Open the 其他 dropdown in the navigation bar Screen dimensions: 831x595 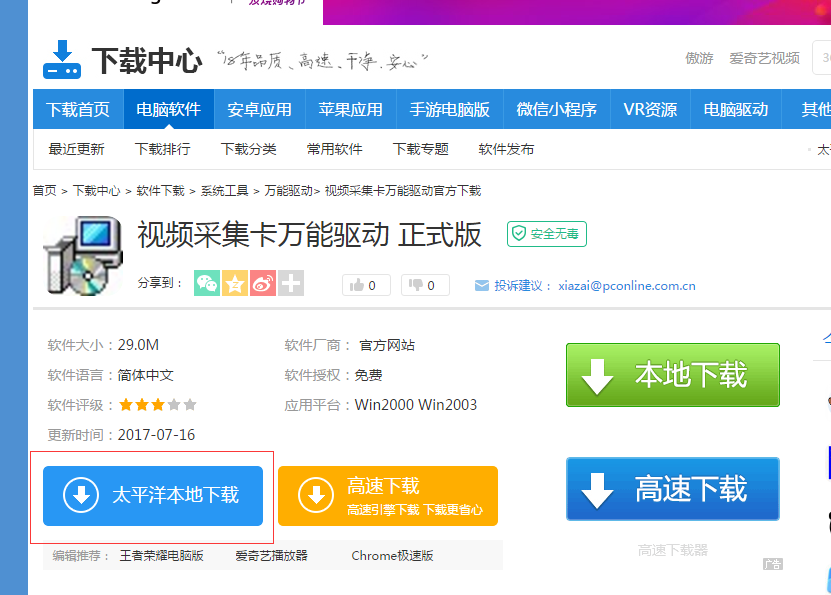(x=818, y=110)
